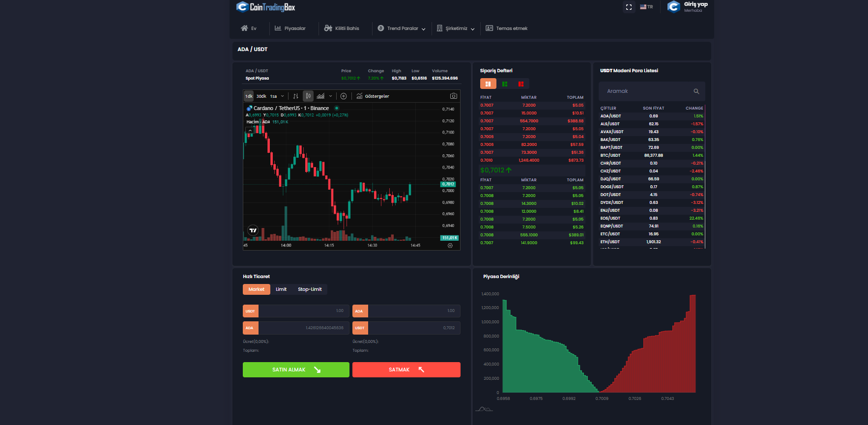The image size is (868, 425).
Task: Take a chart snapshot with camera icon
Action: (x=454, y=96)
